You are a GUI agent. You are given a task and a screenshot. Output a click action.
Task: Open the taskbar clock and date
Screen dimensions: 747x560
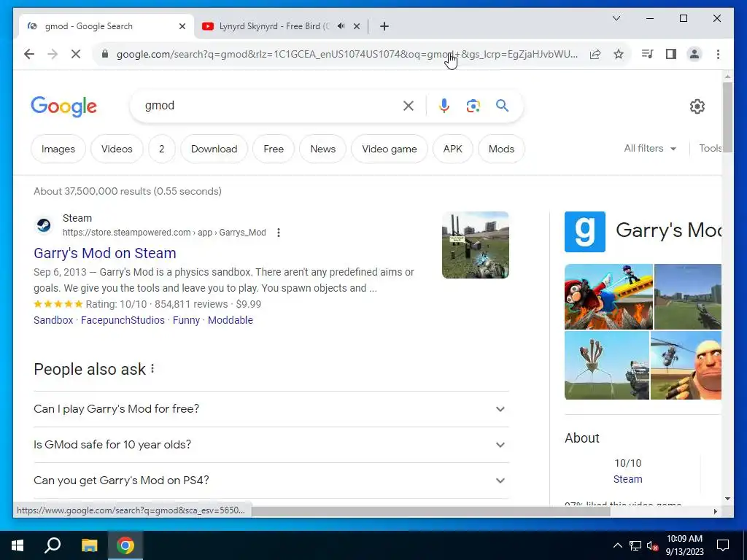(684, 545)
